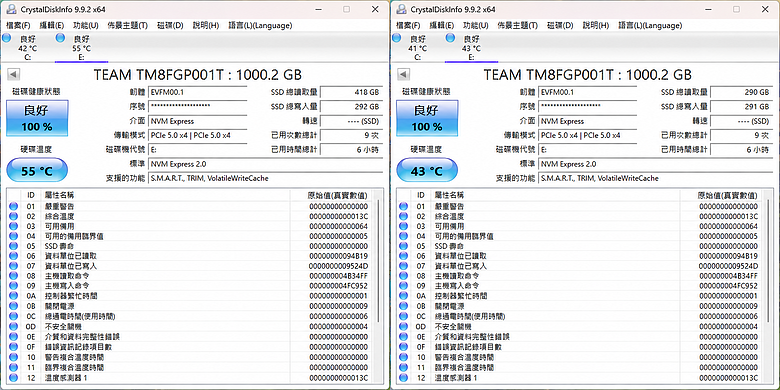The width and height of the screenshot is (780, 390).
Task: Open 磁碟(D) menu in right window
Action: click(x=560, y=25)
